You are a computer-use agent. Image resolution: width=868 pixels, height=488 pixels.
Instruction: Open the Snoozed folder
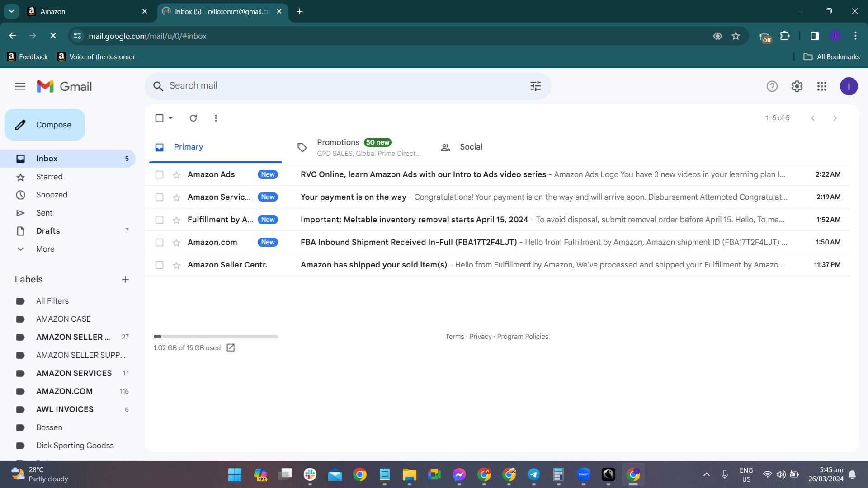click(x=52, y=195)
